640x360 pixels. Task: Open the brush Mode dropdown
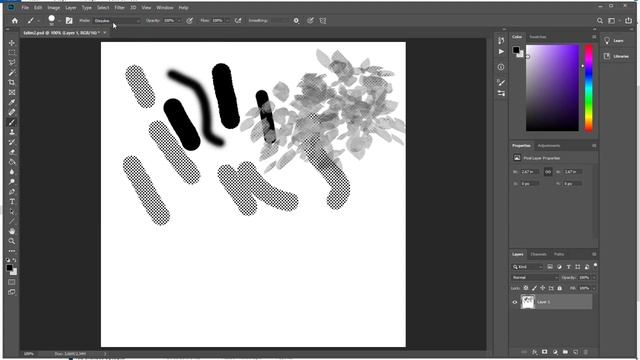click(x=117, y=20)
